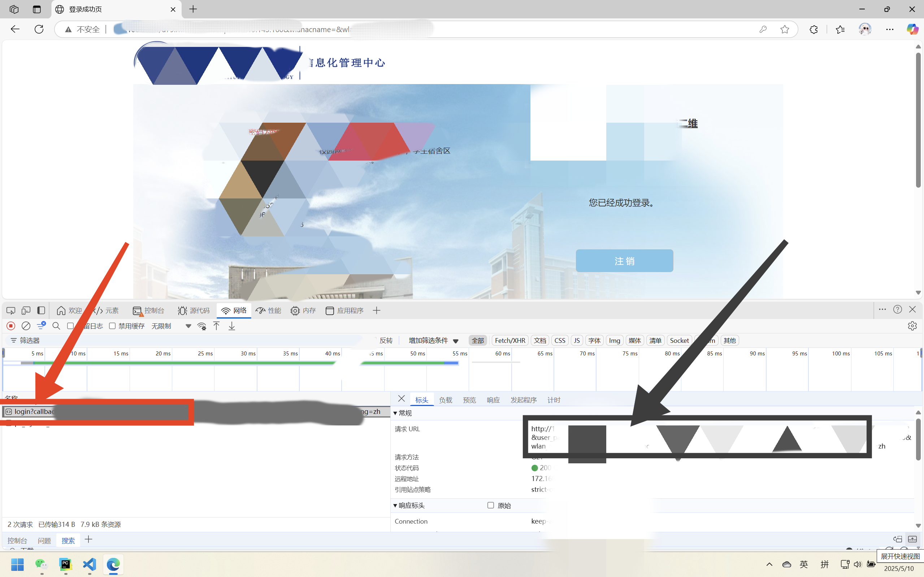Open the browser extensions puzzle icon

(814, 29)
